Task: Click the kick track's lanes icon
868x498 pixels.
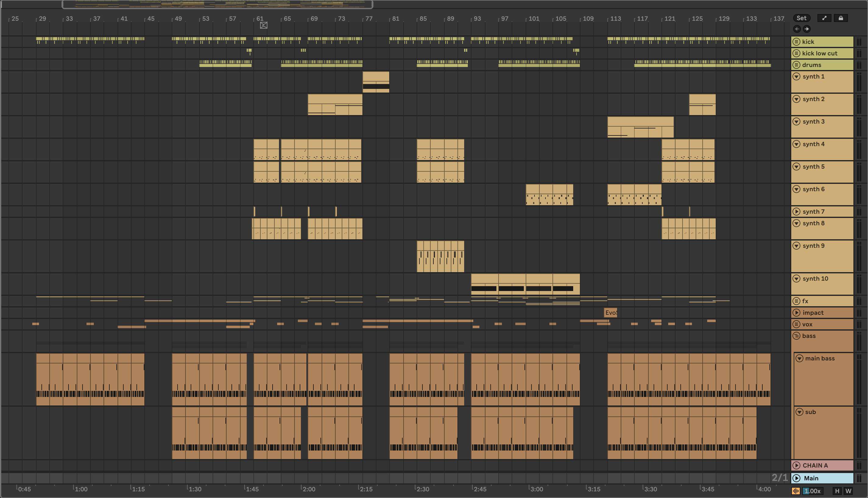Action: (x=796, y=42)
